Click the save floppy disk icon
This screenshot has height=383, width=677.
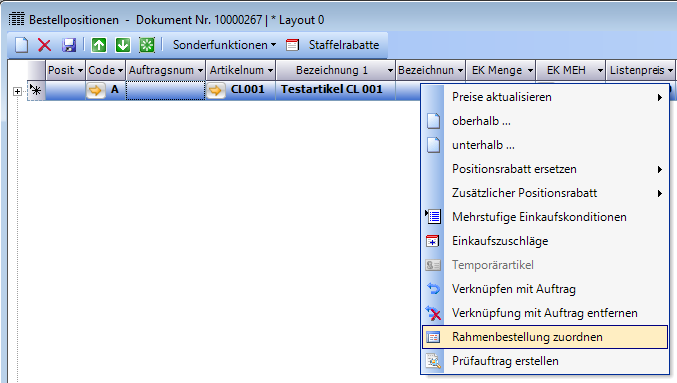pyautogui.click(x=69, y=45)
